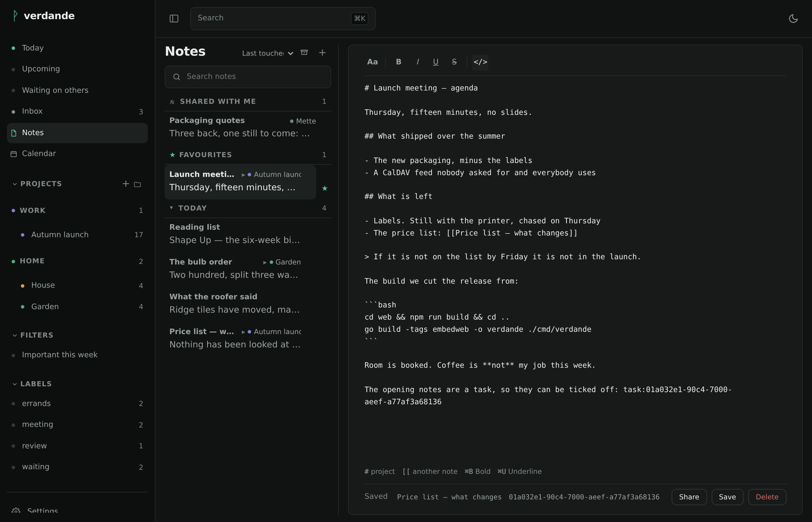Click the purple Autumn launch color dot
Screen dimensions: 812x522
point(22,235)
